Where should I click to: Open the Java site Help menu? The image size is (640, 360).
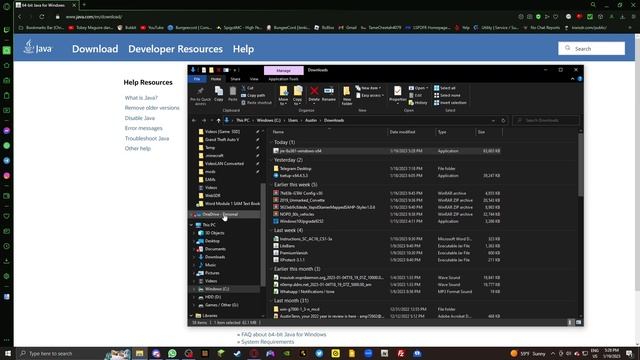243,49
